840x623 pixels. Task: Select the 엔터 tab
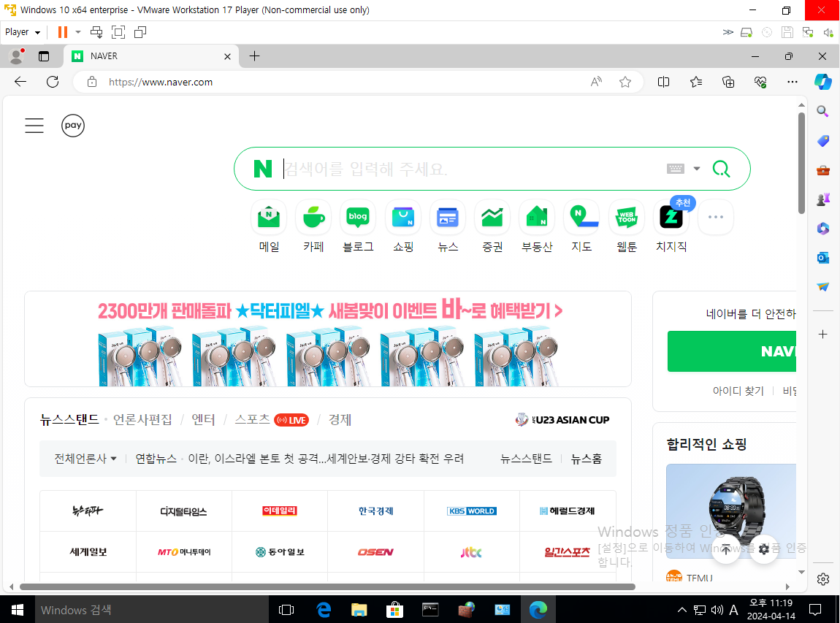click(203, 419)
